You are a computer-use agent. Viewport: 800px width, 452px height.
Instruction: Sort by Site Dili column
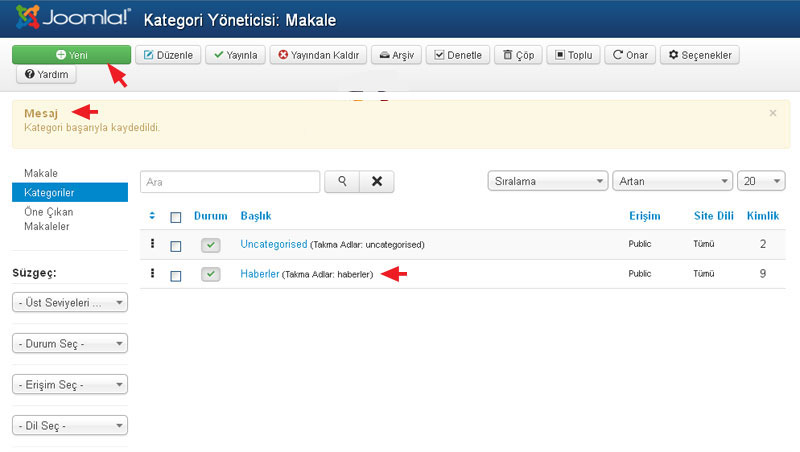point(713,216)
